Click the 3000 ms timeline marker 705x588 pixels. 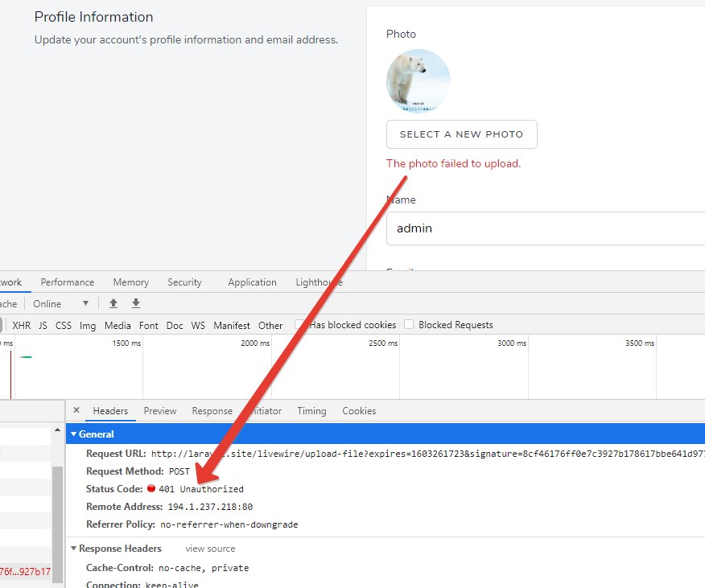[512, 343]
